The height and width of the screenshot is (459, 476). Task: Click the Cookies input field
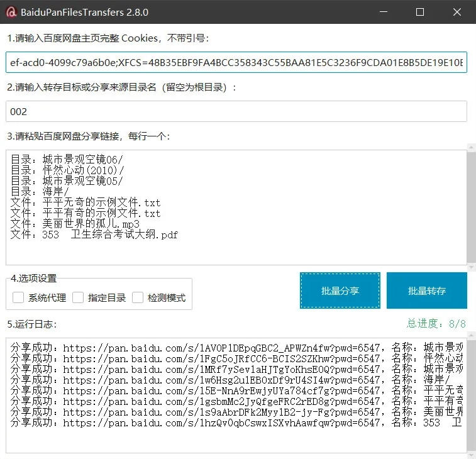(x=236, y=62)
